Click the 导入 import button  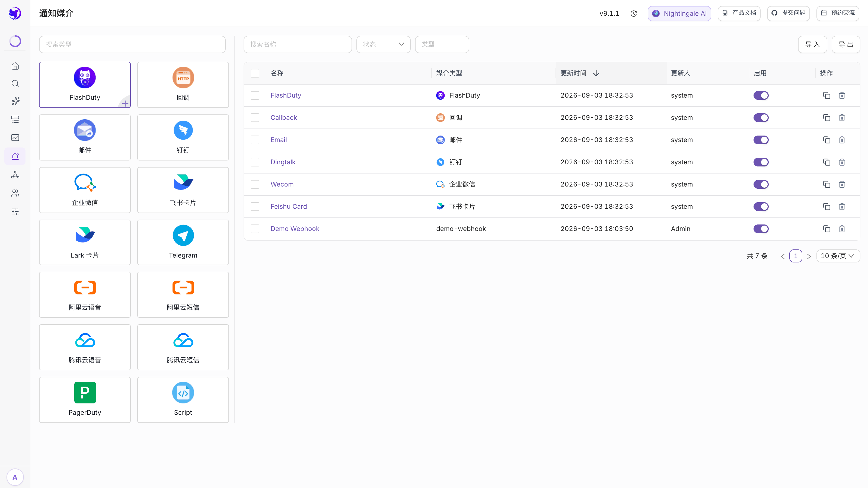tap(812, 44)
